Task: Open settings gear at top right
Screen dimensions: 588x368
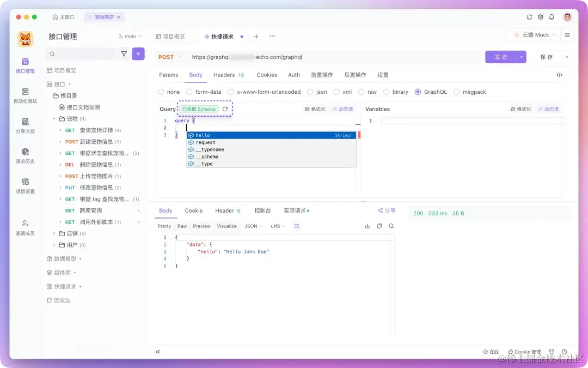Action: [x=541, y=17]
